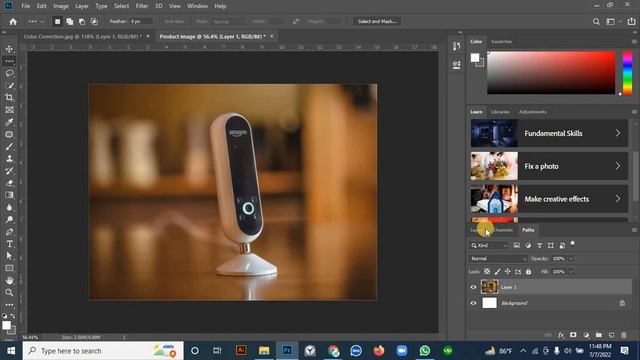The width and height of the screenshot is (640, 360).
Task: Open the Color panel options menu
Action: point(634,42)
